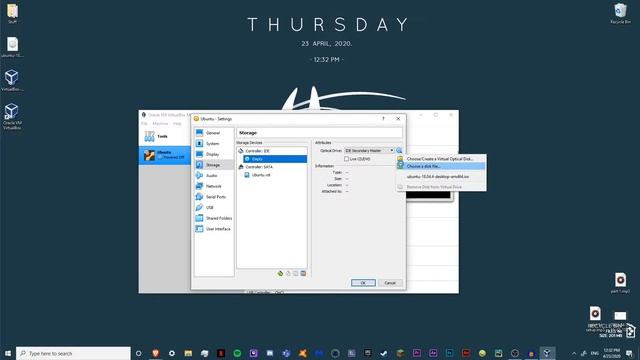Open the Shared Folders settings category
The height and width of the screenshot is (360, 640).
(213, 218)
